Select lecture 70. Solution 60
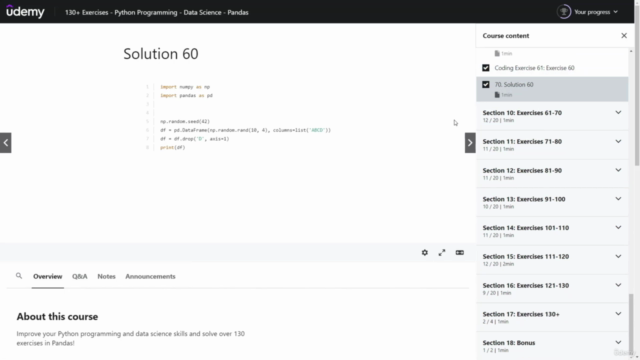Screen dimensions: 640x360 coord(552,89)
